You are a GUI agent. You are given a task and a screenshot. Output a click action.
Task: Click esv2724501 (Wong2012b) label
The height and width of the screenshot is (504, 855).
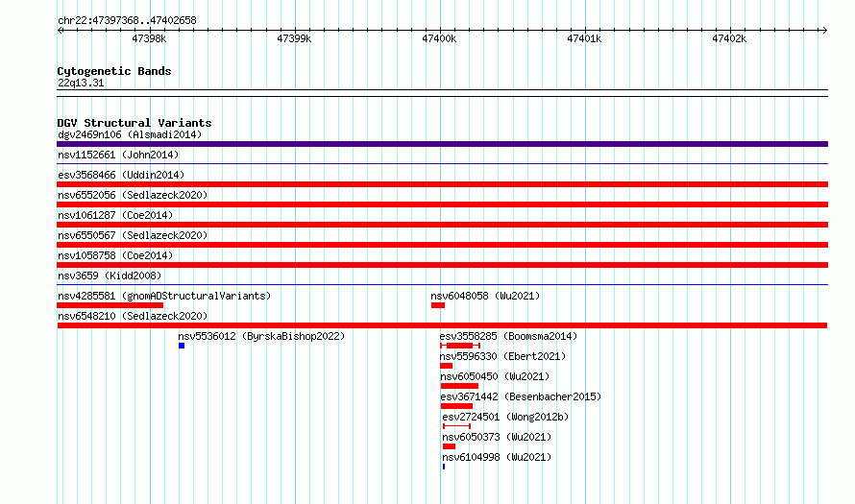click(x=505, y=417)
